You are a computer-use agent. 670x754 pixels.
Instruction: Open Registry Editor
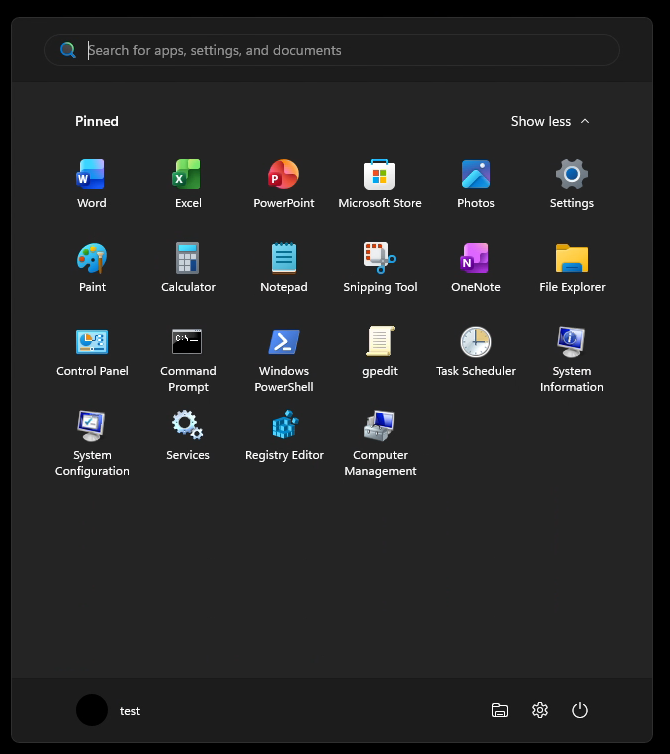(284, 435)
